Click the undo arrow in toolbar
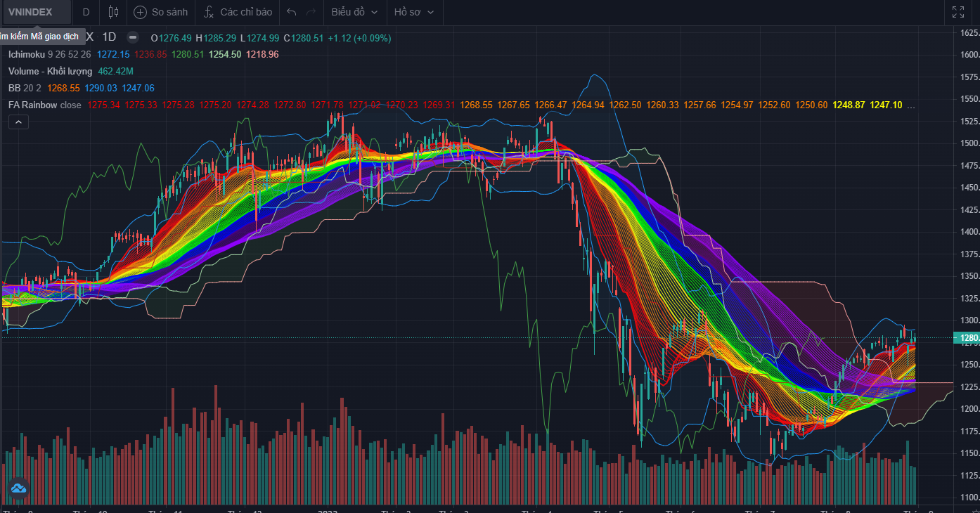Image resolution: width=980 pixels, height=513 pixels. [x=292, y=12]
